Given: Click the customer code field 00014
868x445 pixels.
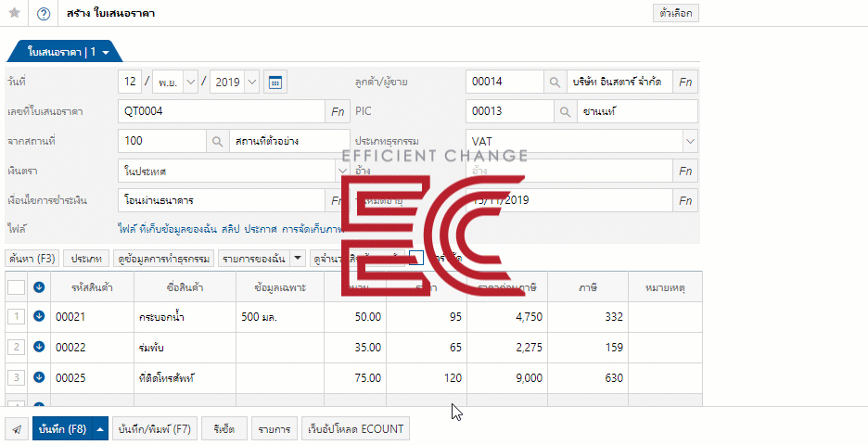Looking at the screenshot, I should [x=504, y=82].
